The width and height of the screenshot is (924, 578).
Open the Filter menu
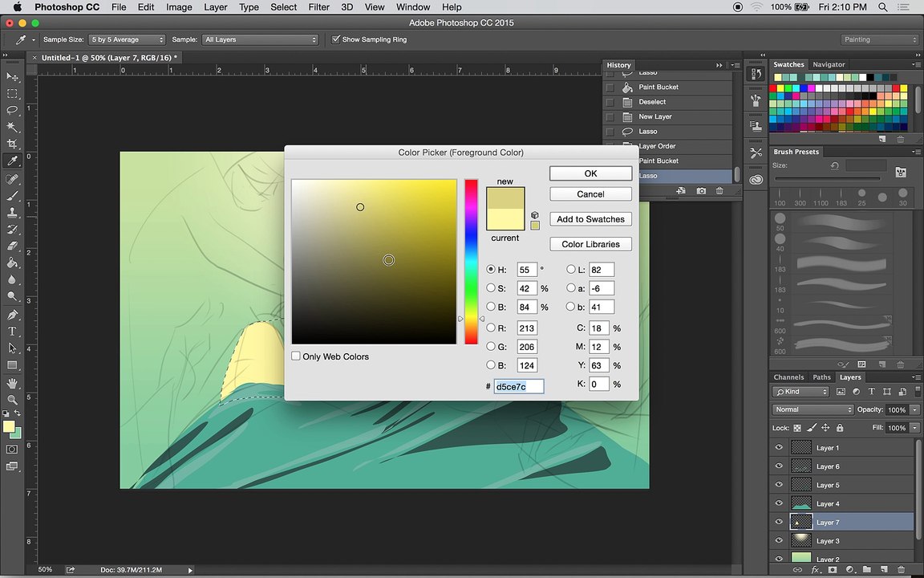(x=318, y=7)
